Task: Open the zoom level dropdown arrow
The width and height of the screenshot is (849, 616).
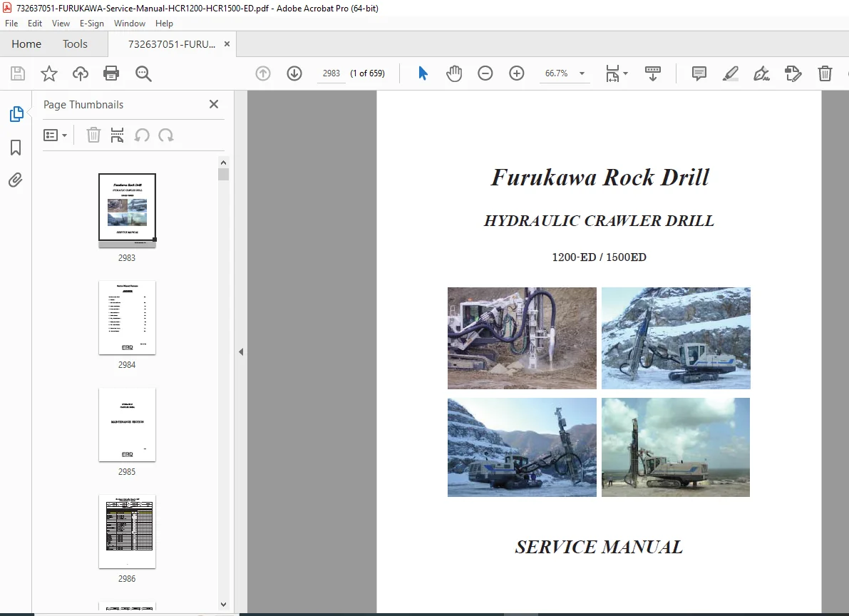Action: (x=582, y=73)
